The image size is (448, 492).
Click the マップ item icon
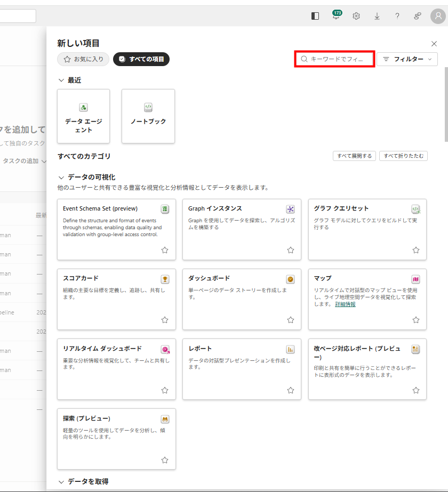pyautogui.click(x=415, y=279)
